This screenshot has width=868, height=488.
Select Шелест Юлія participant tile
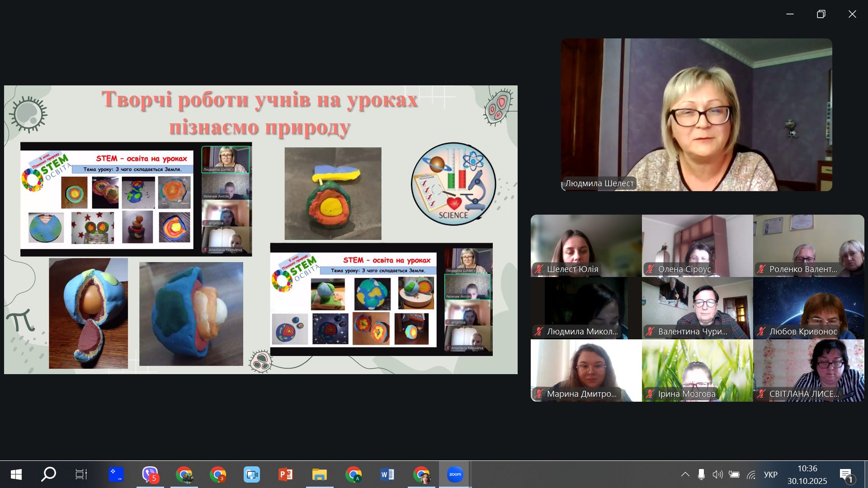586,245
